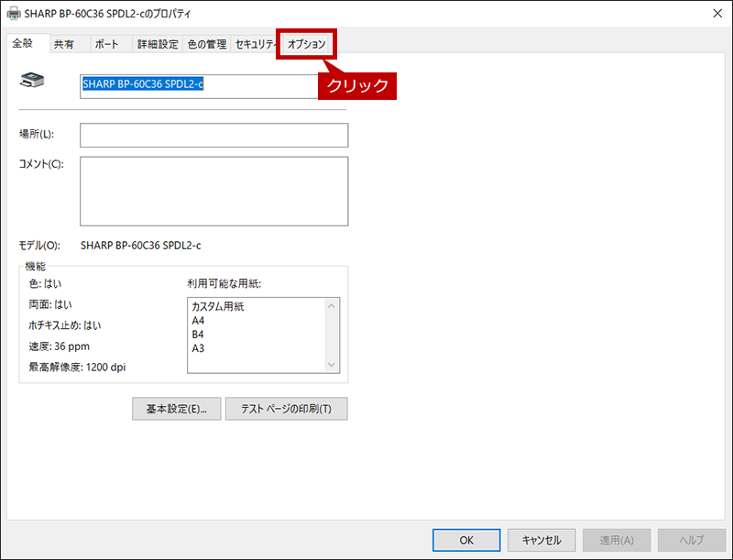The width and height of the screenshot is (733, 560).
Task: Open the ポート tab
Action: [x=106, y=44]
